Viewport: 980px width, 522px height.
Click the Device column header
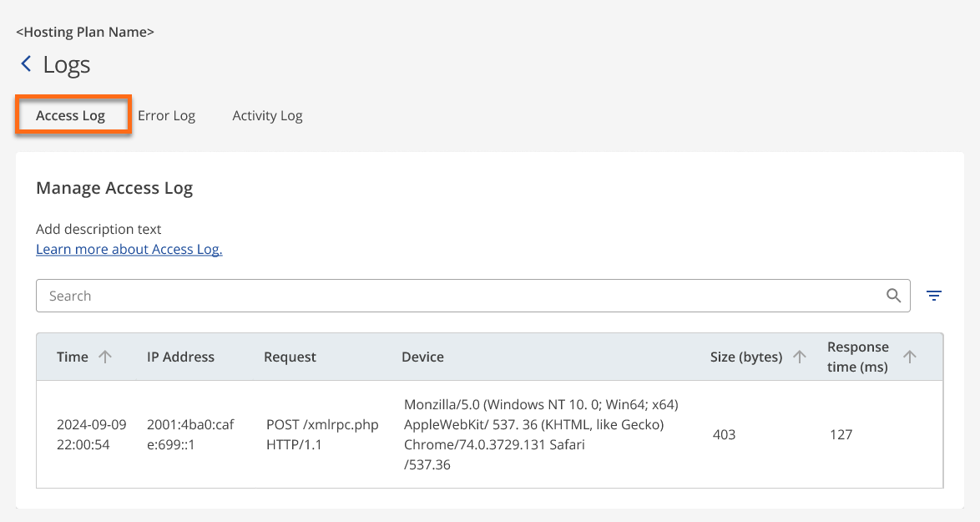click(x=422, y=356)
